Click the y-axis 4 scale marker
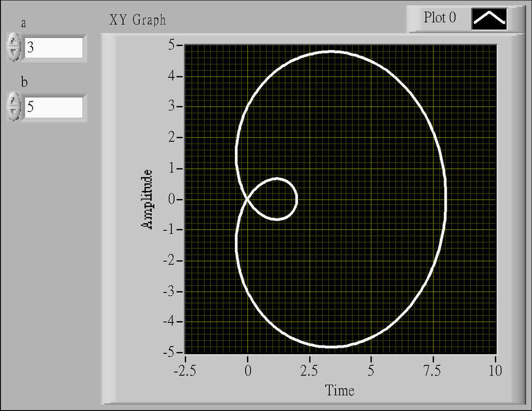Viewport: 532px width, 411px height. (172, 75)
